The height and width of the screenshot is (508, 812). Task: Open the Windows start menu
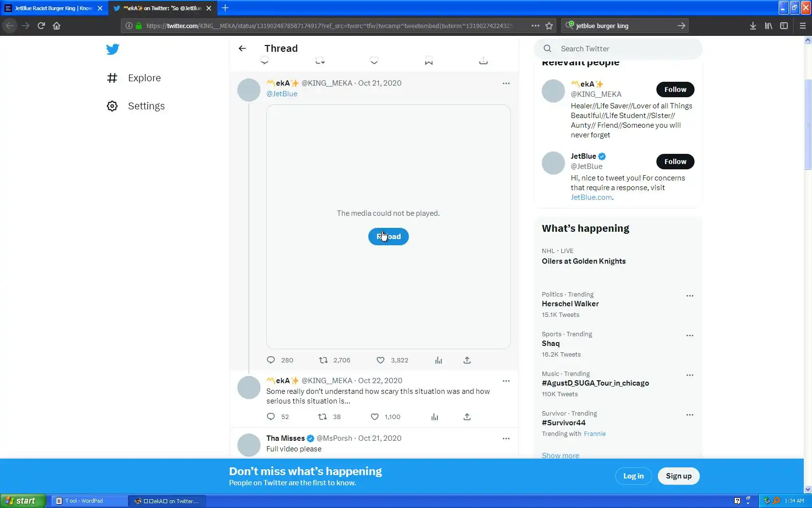click(23, 501)
